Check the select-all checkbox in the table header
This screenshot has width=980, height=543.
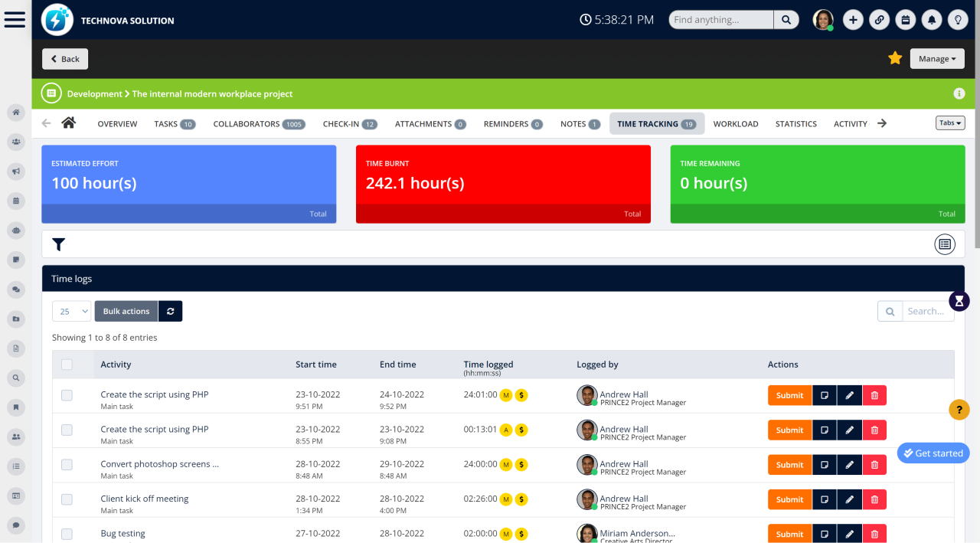pyautogui.click(x=67, y=365)
